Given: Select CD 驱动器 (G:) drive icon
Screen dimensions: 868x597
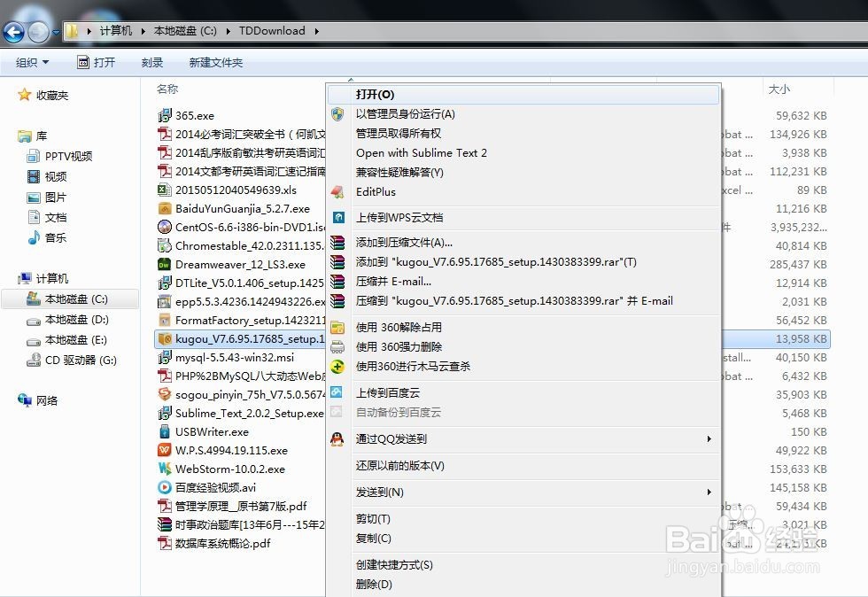Looking at the screenshot, I should tap(34, 360).
